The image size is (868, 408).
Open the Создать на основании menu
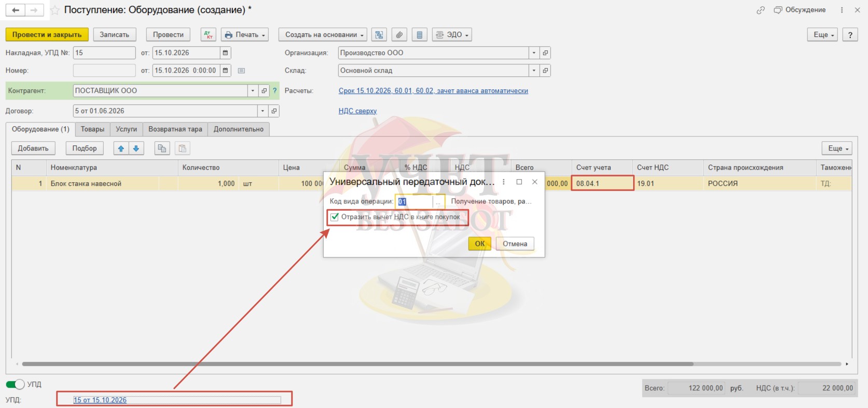point(323,35)
